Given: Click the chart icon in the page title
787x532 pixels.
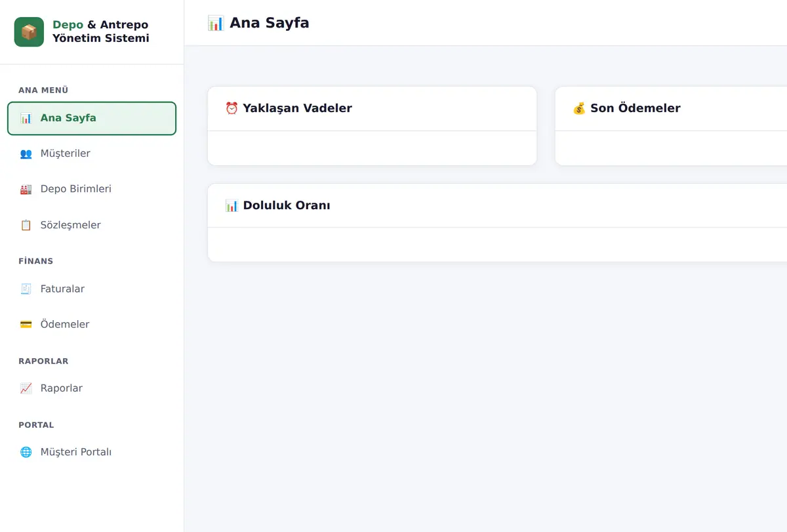Looking at the screenshot, I should click(216, 24).
